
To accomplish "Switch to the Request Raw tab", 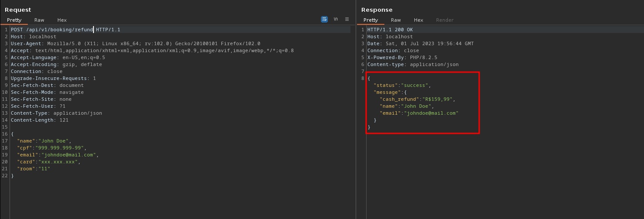I will pos(39,20).
